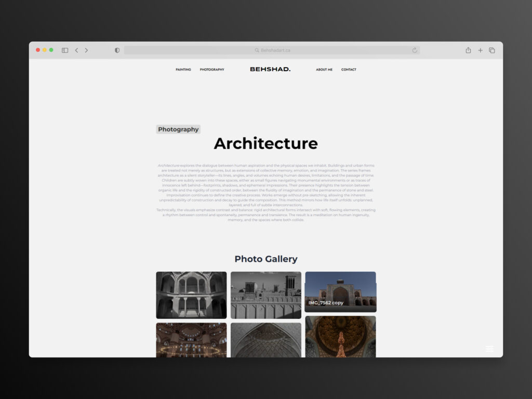This screenshot has width=532, height=399.
Task: Add a new tab with plus icon
Action: (x=480, y=50)
